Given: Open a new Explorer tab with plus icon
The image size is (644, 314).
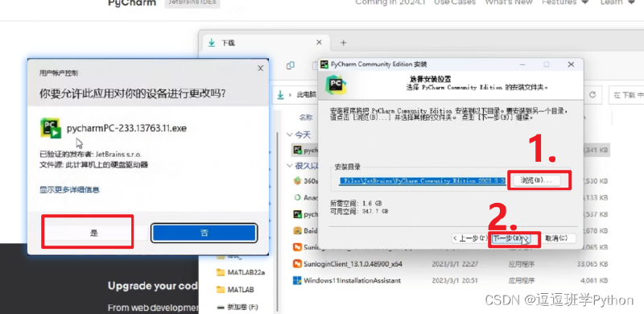Looking at the screenshot, I should click(344, 43).
